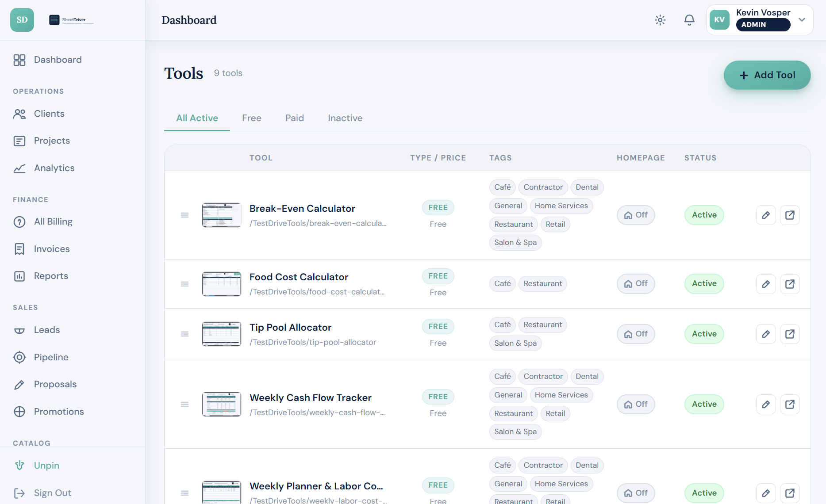This screenshot has width=826, height=504.
Task: Go to Invoices in the sidebar
Action: point(73,249)
